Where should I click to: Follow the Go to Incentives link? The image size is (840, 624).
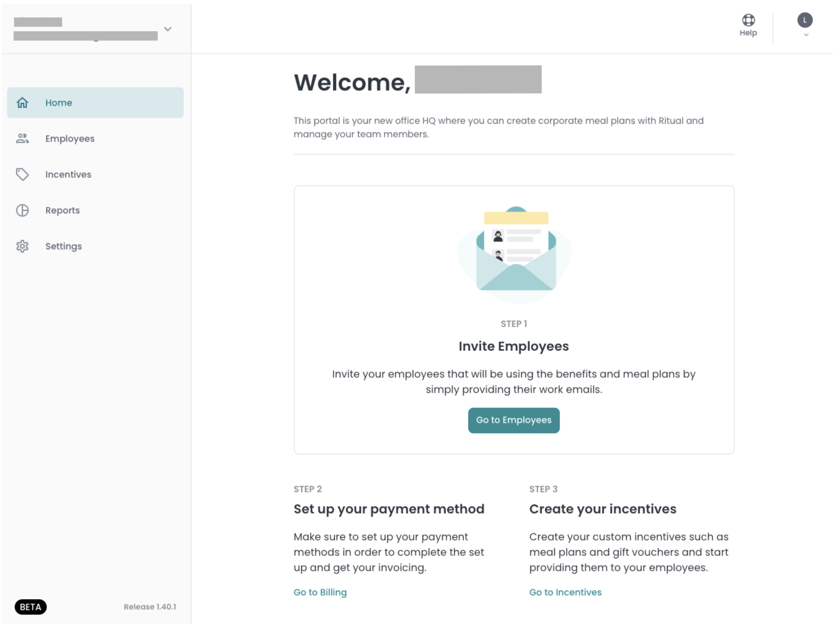[565, 592]
